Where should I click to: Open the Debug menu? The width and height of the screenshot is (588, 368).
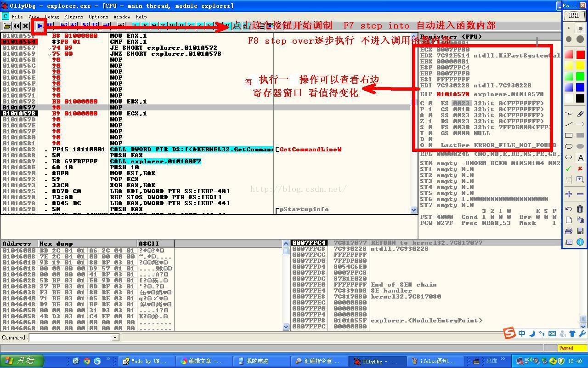tap(52, 17)
